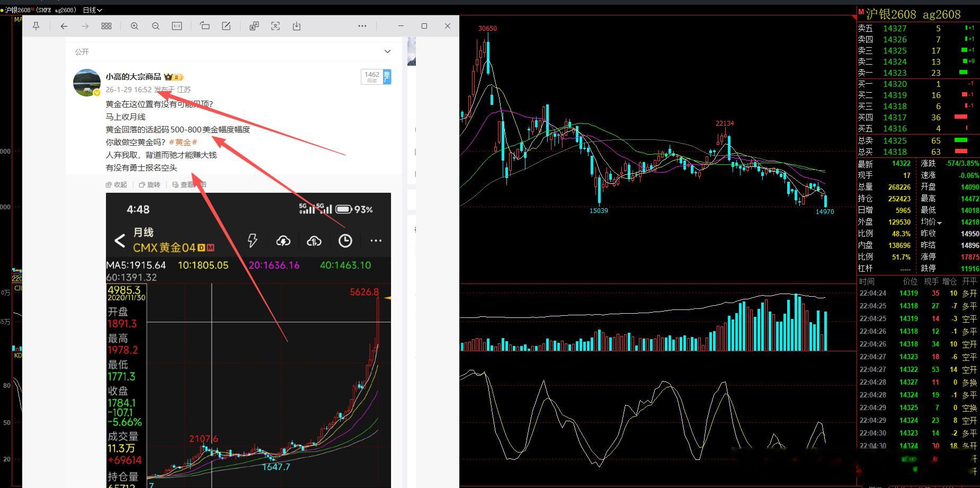Zoom out of the picture
The width and height of the screenshot is (980, 488).
point(156,26)
